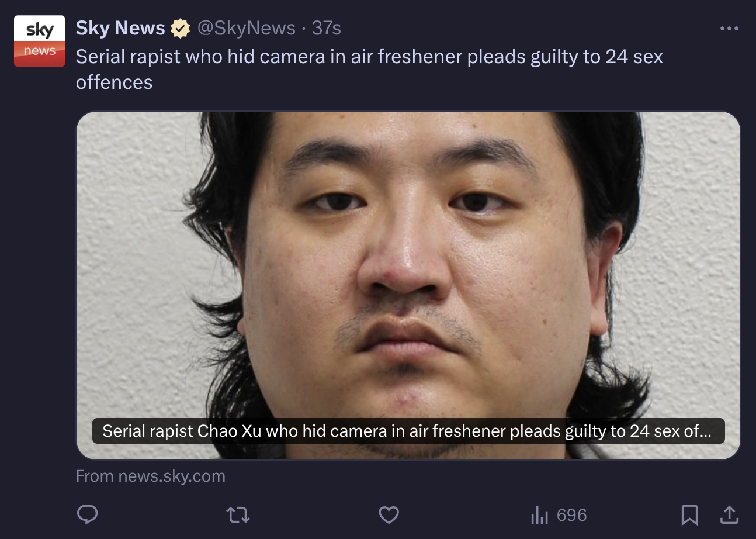Share the post via upload arrow icon
The width and height of the screenshot is (756, 539).
click(x=728, y=514)
